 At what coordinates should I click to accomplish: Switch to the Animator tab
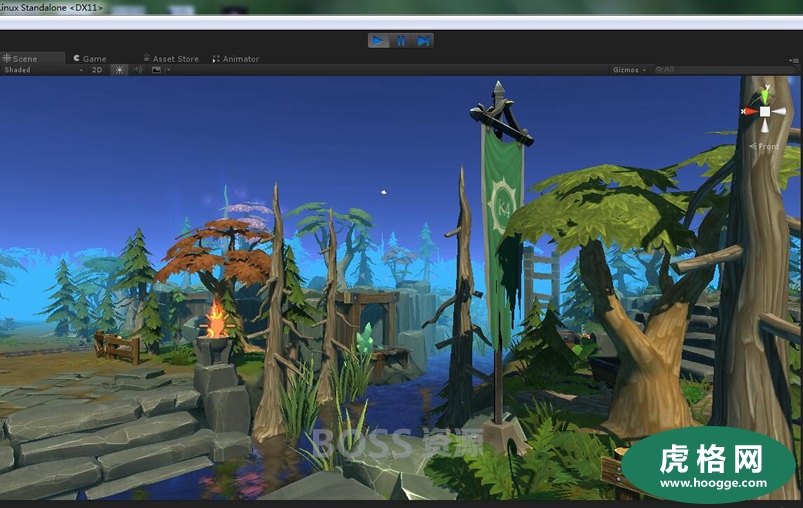coord(236,58)
